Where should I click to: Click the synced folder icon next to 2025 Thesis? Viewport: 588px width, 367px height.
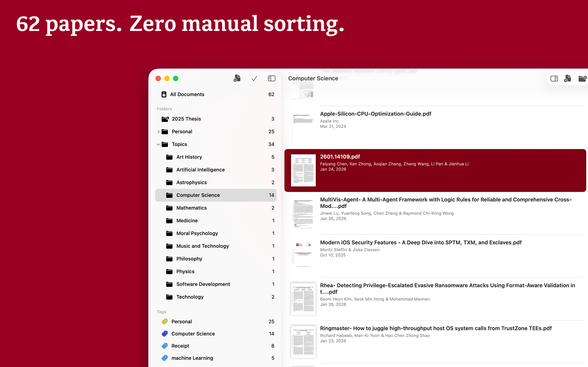[165, 119]
